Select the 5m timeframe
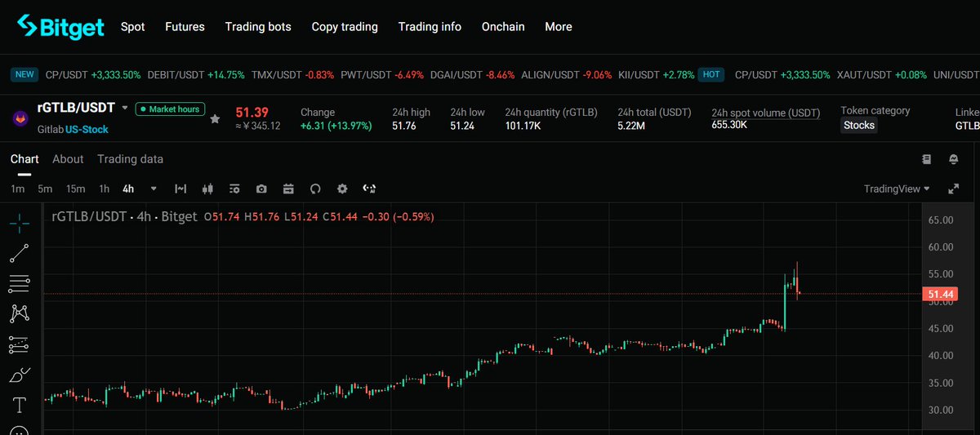 (x=45, y=189)
